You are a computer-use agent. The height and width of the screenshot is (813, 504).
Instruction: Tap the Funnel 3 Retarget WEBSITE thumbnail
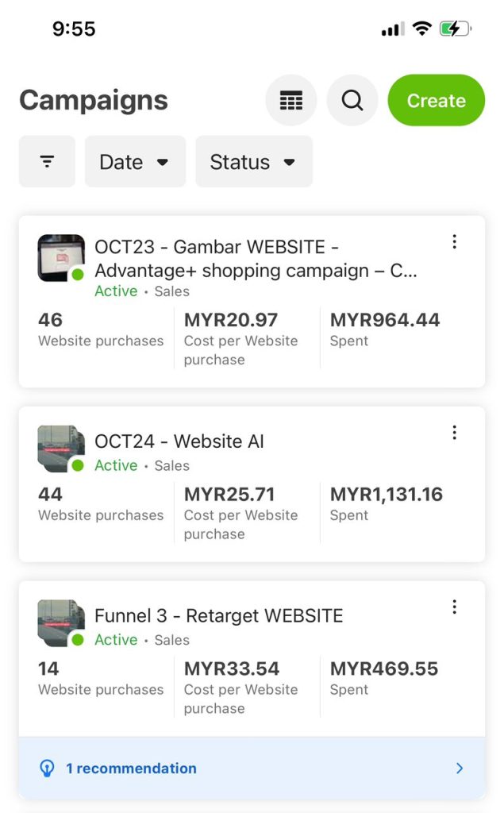pos(61,623)
